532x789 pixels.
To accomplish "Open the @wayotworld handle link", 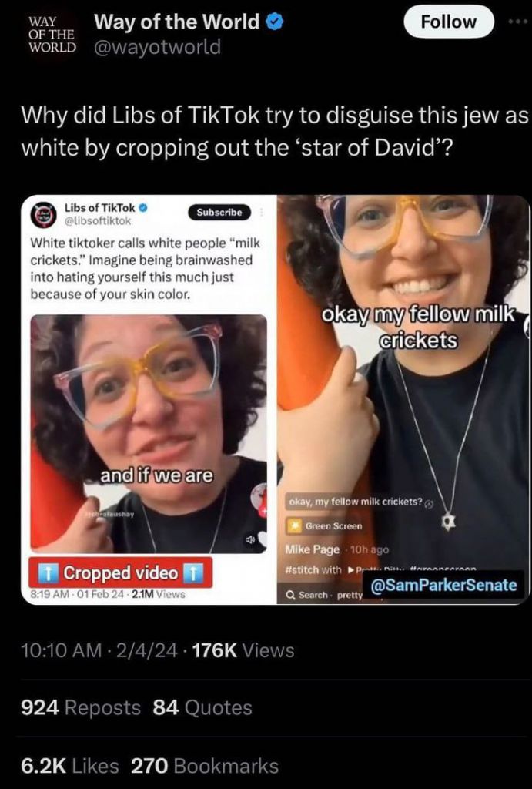I will coord(157,47).
